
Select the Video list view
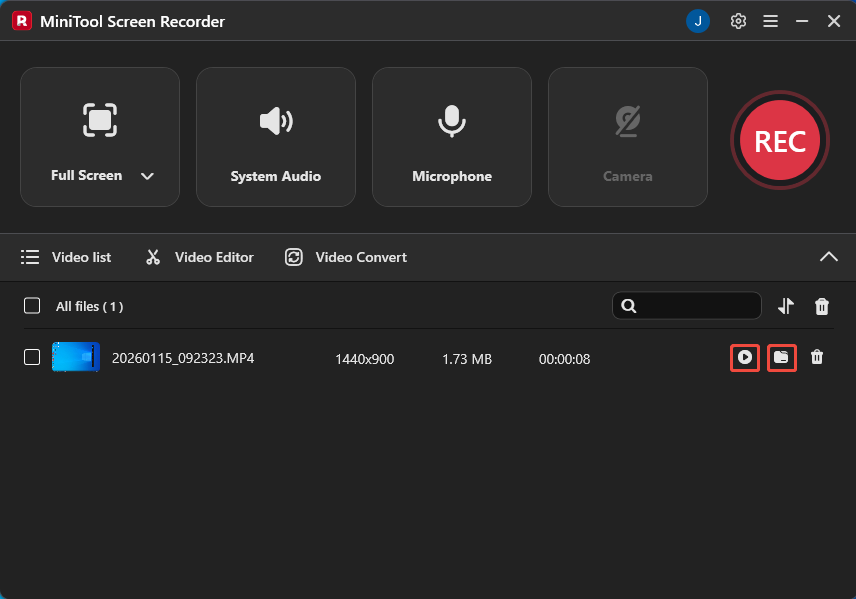66,257
